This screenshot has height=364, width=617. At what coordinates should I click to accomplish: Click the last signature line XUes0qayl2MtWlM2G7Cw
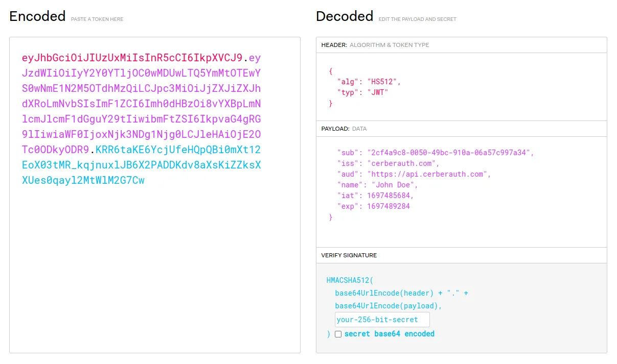pyautogui.click(x=83, y=180)
